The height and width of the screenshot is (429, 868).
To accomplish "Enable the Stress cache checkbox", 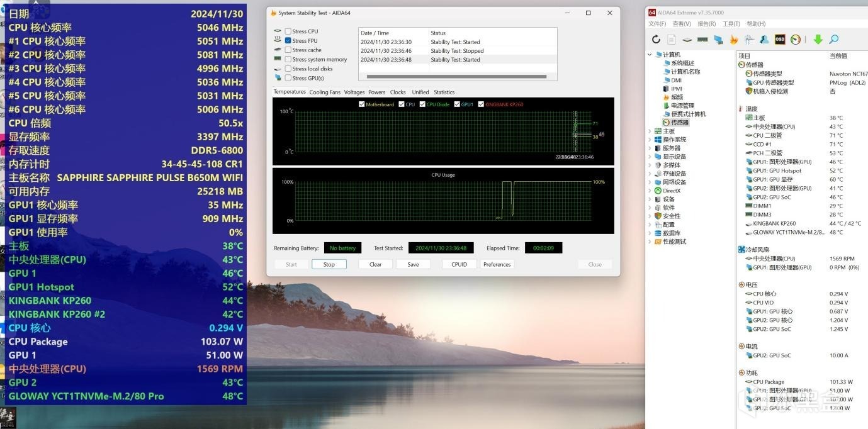I will (288, 50).
